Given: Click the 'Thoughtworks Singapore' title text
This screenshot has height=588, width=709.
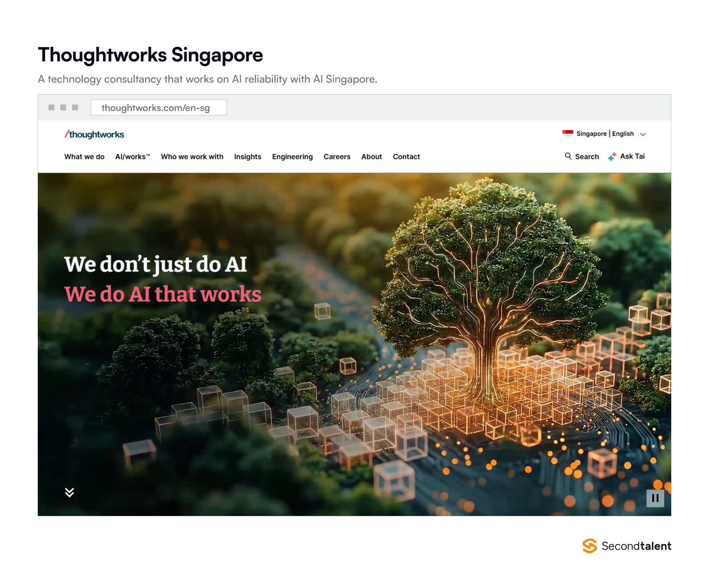Looking at the screenshot, I should [x=150, y=55].
